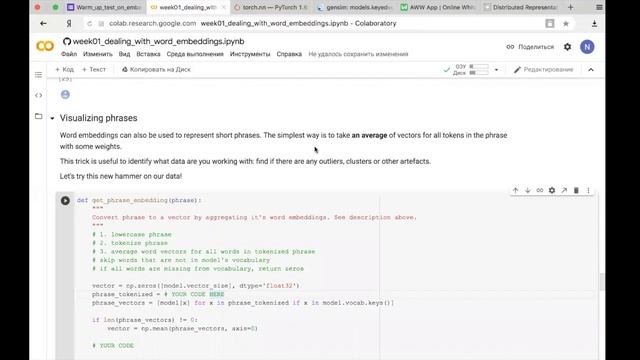Run the get_phrase_embedding code cell
Viewport: 640px width, 360px height.
(x=65, y=200)
